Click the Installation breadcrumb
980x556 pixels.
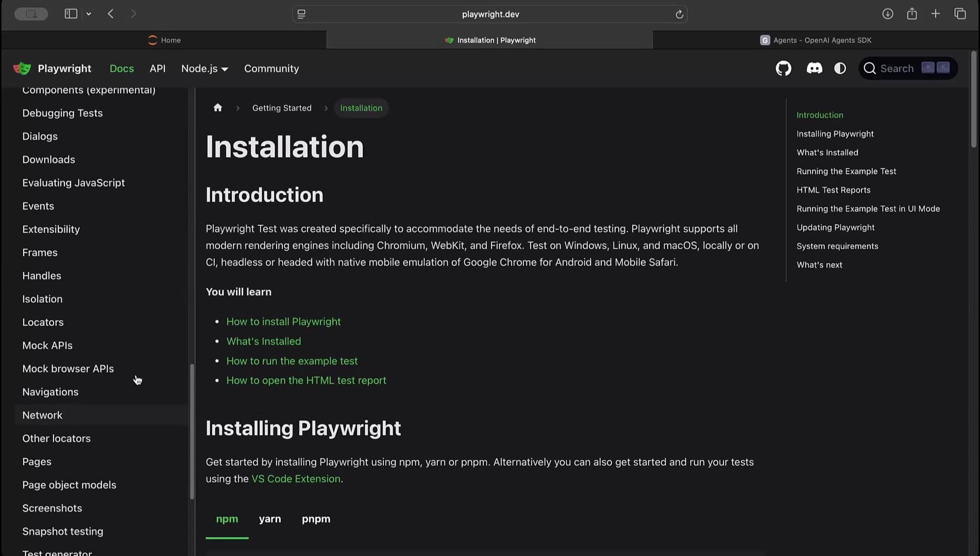[361, 108]
